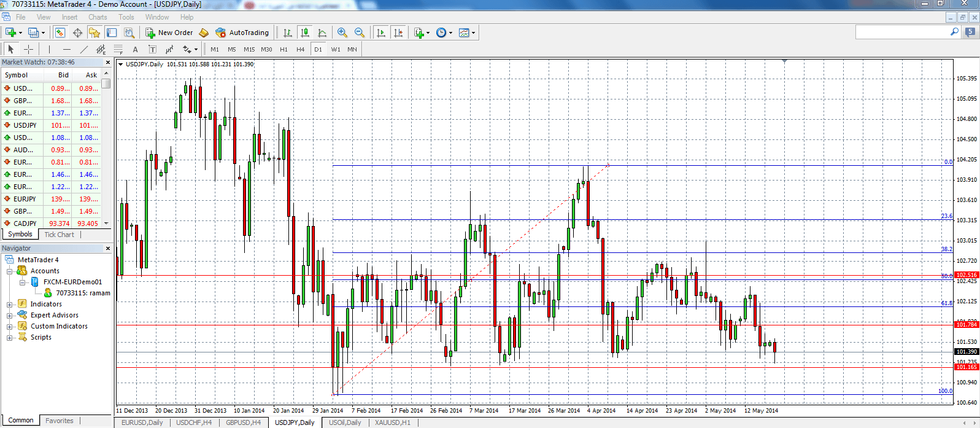This screenshot has width=980, height=428.
Task: Open the Charts menu
Action: point(98,17)
